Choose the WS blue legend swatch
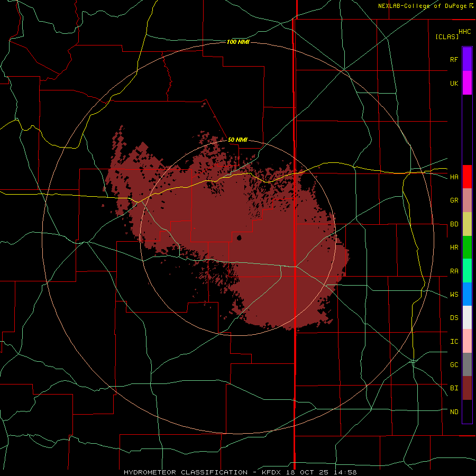This screenshot has height=476, width=476. point(467,294)
